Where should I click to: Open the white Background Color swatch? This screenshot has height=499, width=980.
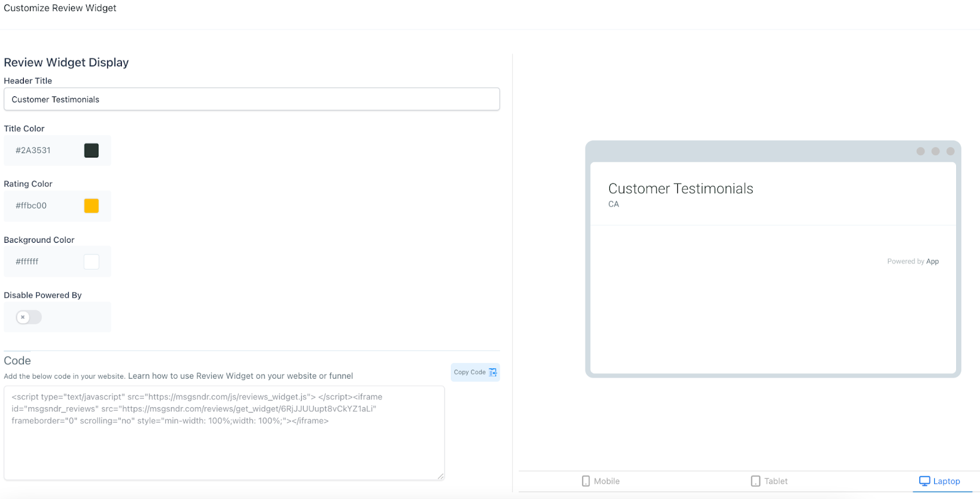coord(91,262)
